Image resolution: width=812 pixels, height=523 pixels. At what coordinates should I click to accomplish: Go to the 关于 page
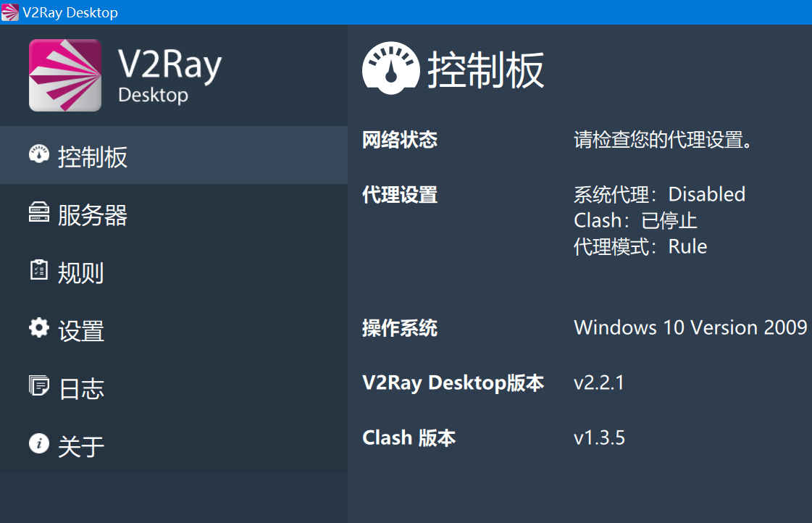81,446
